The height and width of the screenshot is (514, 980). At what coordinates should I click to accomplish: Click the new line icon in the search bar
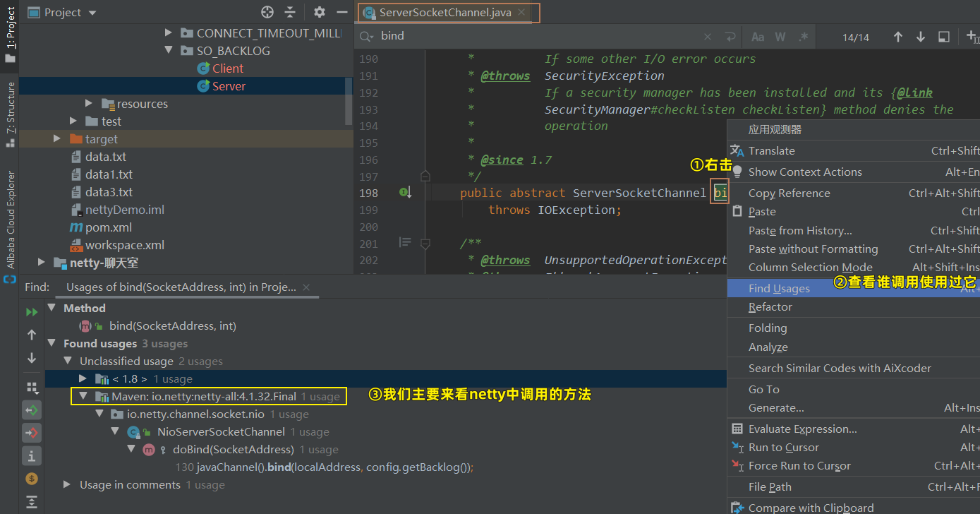click(730, 37)
